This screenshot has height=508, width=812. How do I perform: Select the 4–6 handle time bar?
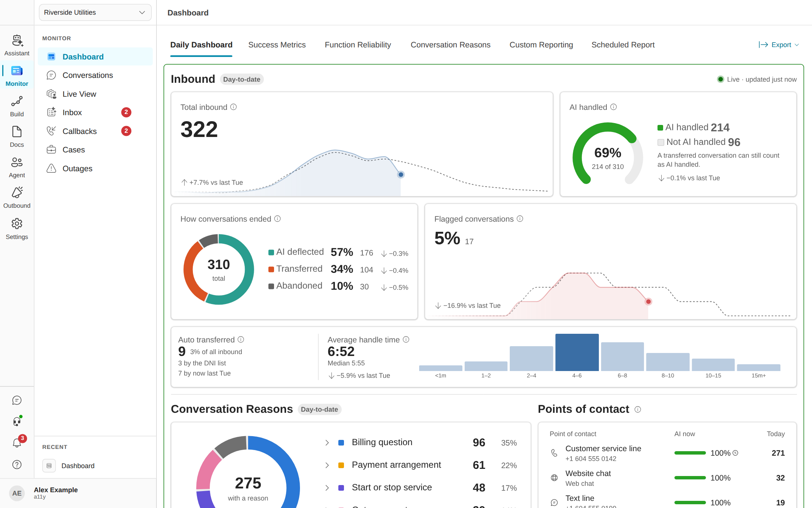[577, 352]
